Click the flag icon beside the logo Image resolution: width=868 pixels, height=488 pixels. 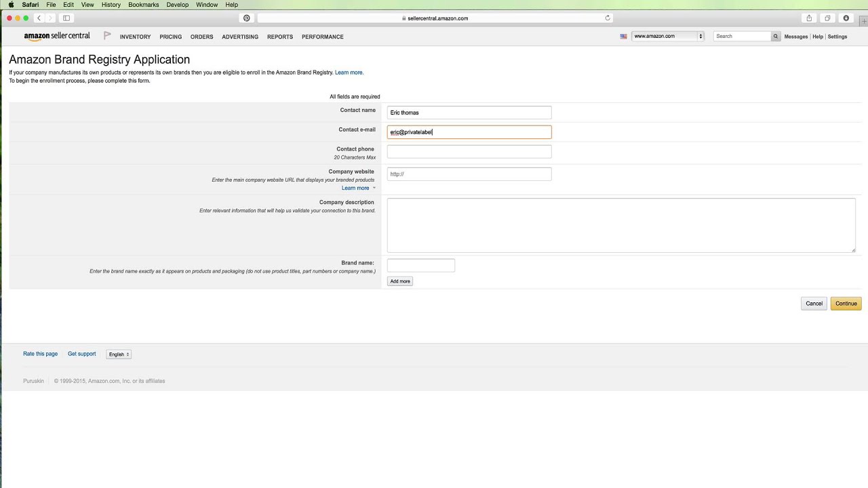[107, 35]
